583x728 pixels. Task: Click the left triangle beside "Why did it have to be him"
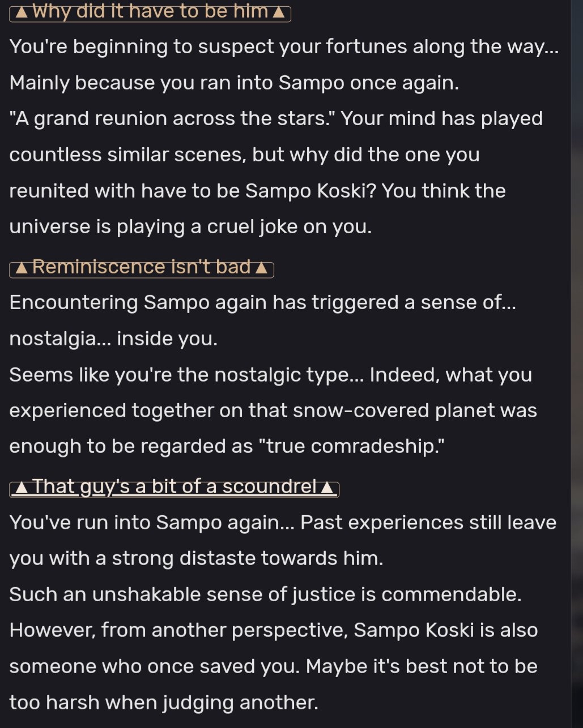(21, 12)
